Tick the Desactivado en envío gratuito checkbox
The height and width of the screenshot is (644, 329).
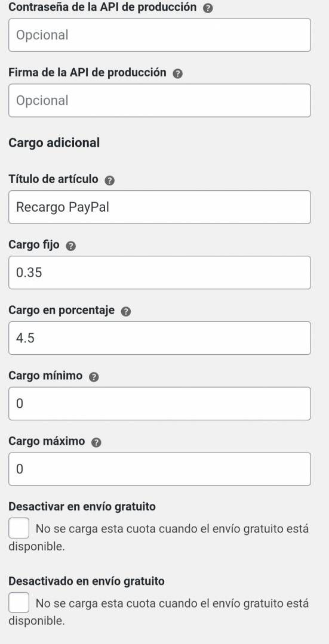(x=19, y=602)
